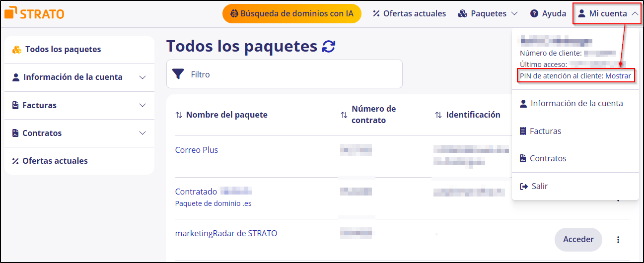Screen dimensions: 644x263
Task: Click the Contratos document icon in sidebar
Action: click(15, 133)
